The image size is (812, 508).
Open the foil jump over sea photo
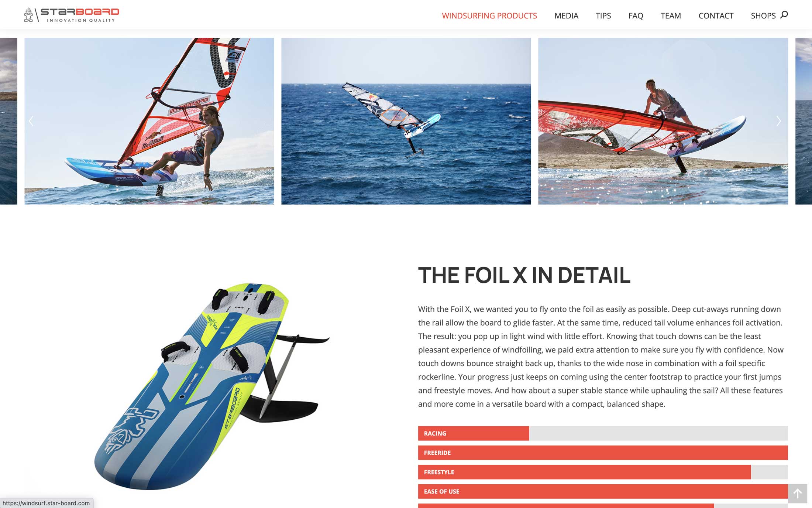(406, 121)
